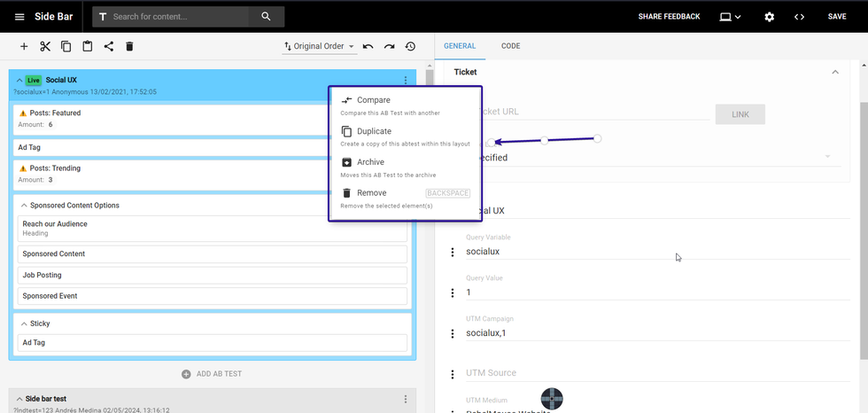This screenshot has width=868, height=413.
Task: Switch to the Code tab
Action: coord(510,46)
